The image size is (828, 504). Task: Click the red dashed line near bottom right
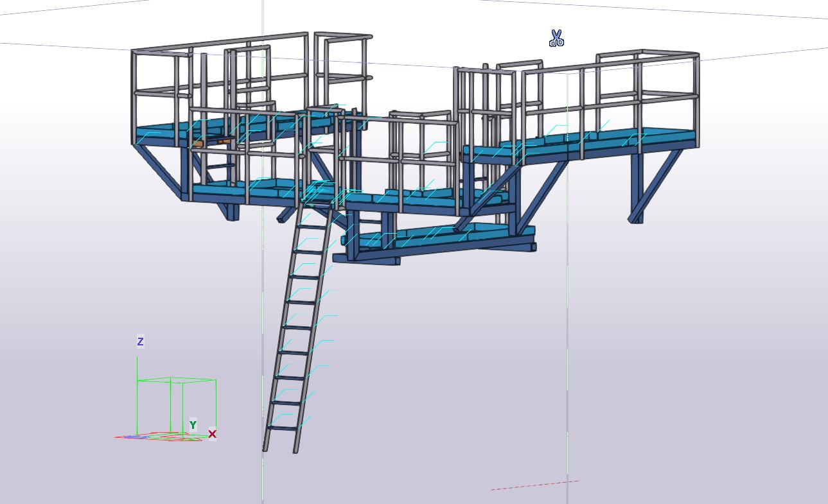tap(535, 485)
